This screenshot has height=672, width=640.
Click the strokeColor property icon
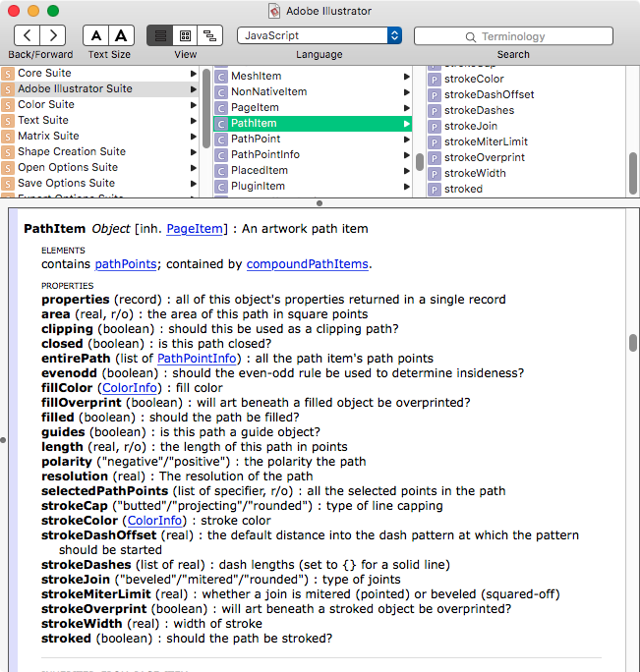tap(435, 80)
